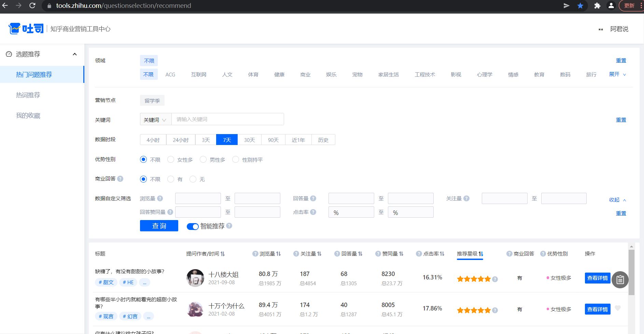The width and height of the screenshot is (644, 334).
Task: Reset the 关键词 filter
Action: coord(621,120)
